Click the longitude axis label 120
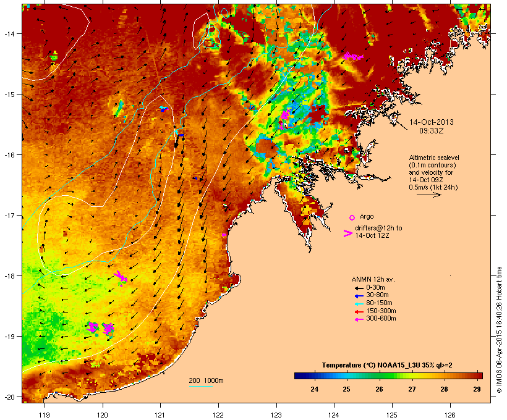Viewport: 507px width, 420px height. [103, 415]
